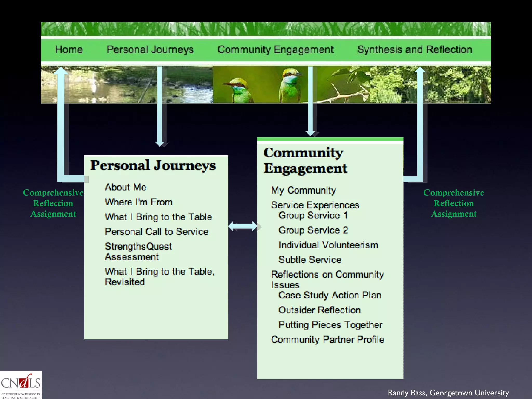Click the Community Partner Profile link
Image resolution: width=532 pixels, height=399 pixels.
[x=328, y=340]
